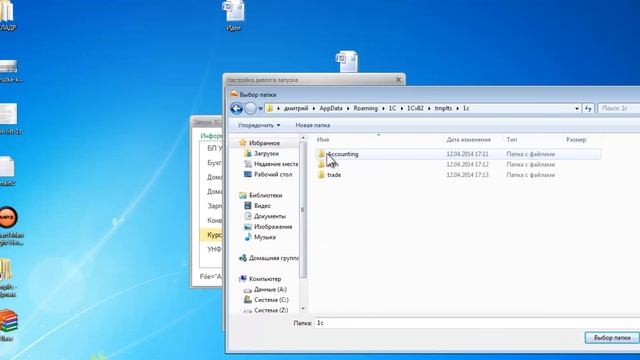Open the 'Изображения' library
This screenshot has height=360, width=640.
coord(273,227)
